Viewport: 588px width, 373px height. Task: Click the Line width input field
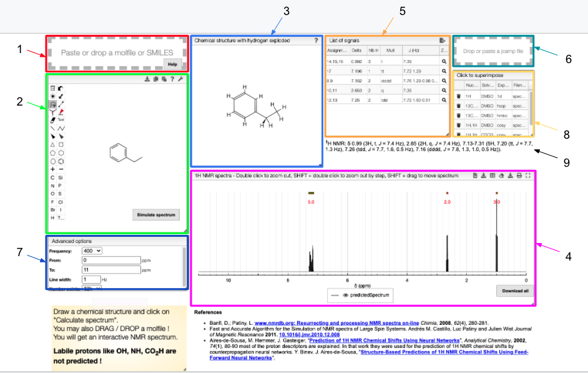pyautogui.click(x=91, y=279)
